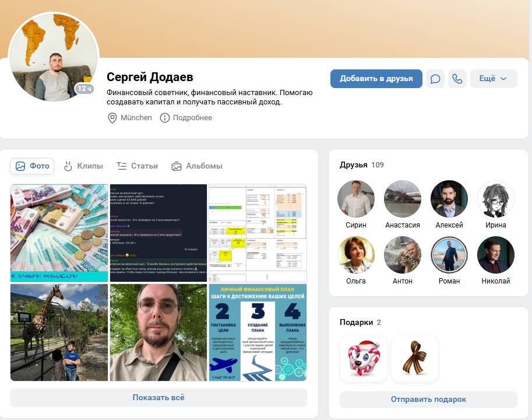Screen dimensions: 532x420
Task: Open the Ещё dropdown menu
Action: coord(494,79)
